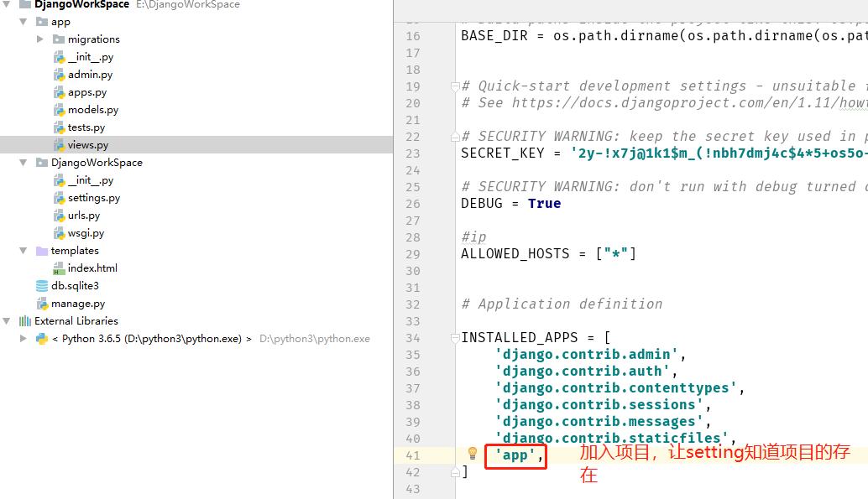Click the admin.py Python file icon
The width and height of the screenshot is (868, 499).
pos(60,75)
